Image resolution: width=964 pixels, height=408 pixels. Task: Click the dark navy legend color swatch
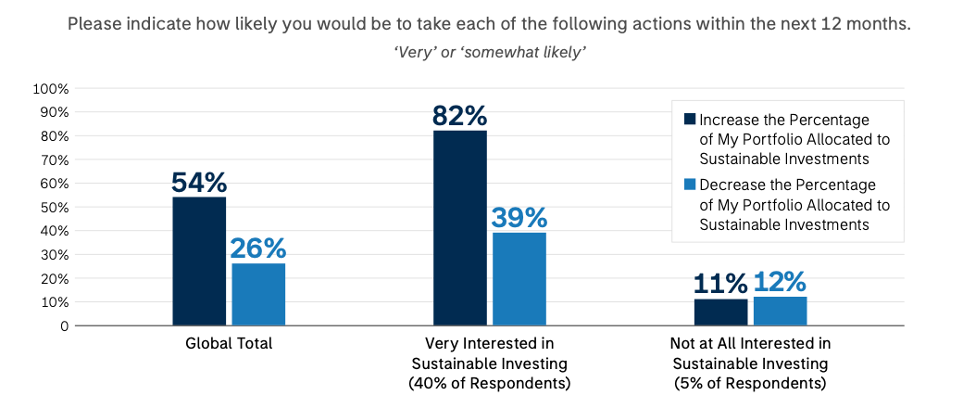click(690, 120)
